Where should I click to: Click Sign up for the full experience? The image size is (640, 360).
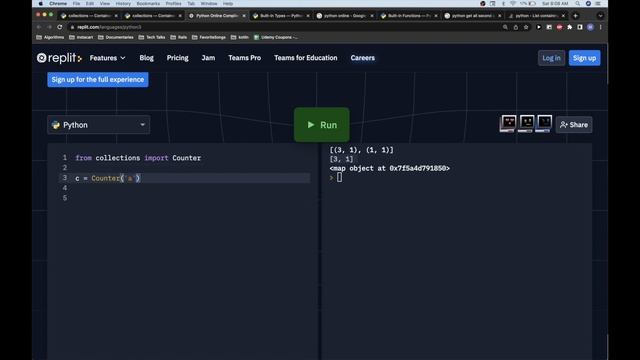pyautogui.click(x=98, y=80)
